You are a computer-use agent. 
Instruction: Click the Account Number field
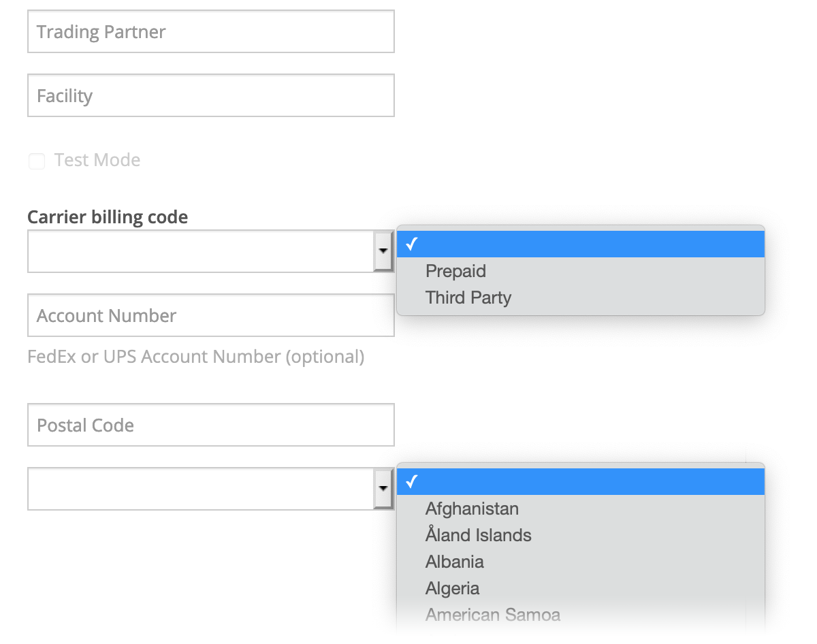[x=210, y=316]
